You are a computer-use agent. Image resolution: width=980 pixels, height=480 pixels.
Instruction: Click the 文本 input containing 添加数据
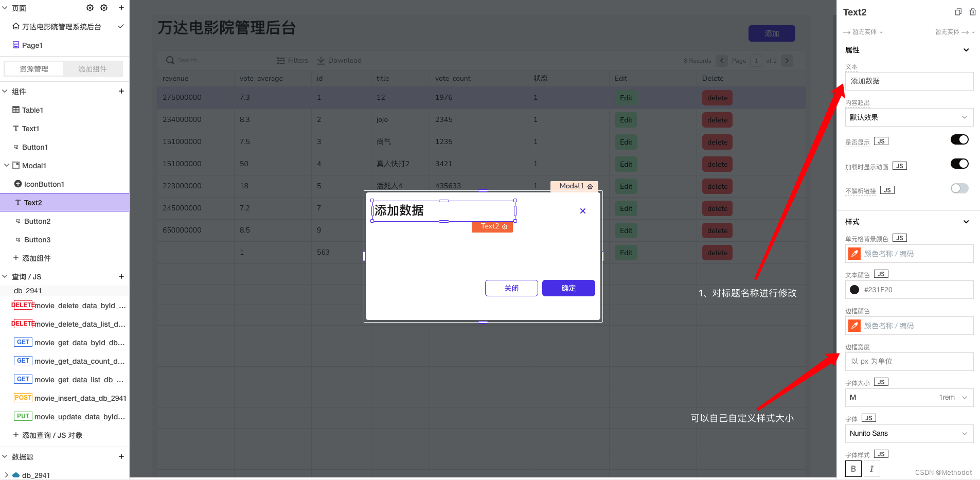tap(909, 81)
